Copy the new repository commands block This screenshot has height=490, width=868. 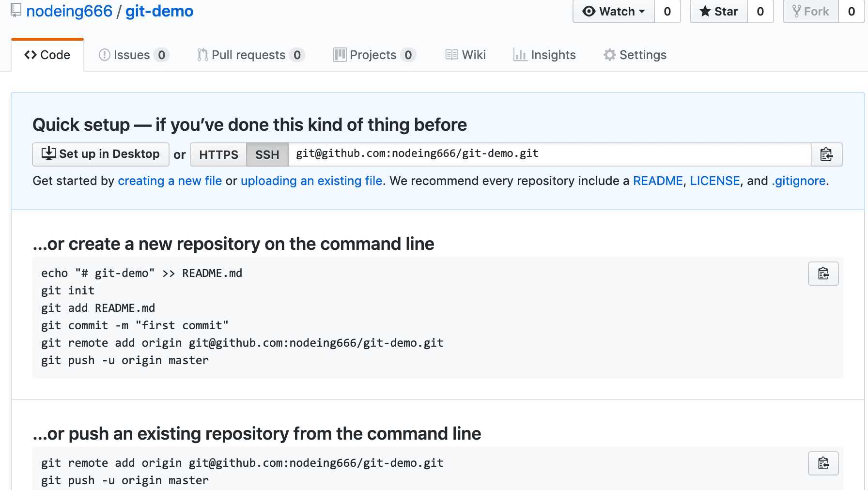[823, 274]
